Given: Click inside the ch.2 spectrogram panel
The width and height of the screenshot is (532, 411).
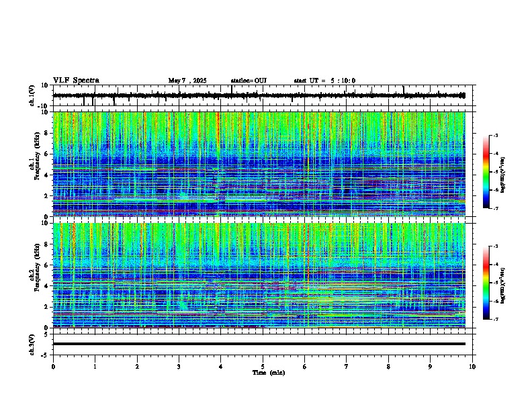Looking at the screenshot, I should (259, 275).
